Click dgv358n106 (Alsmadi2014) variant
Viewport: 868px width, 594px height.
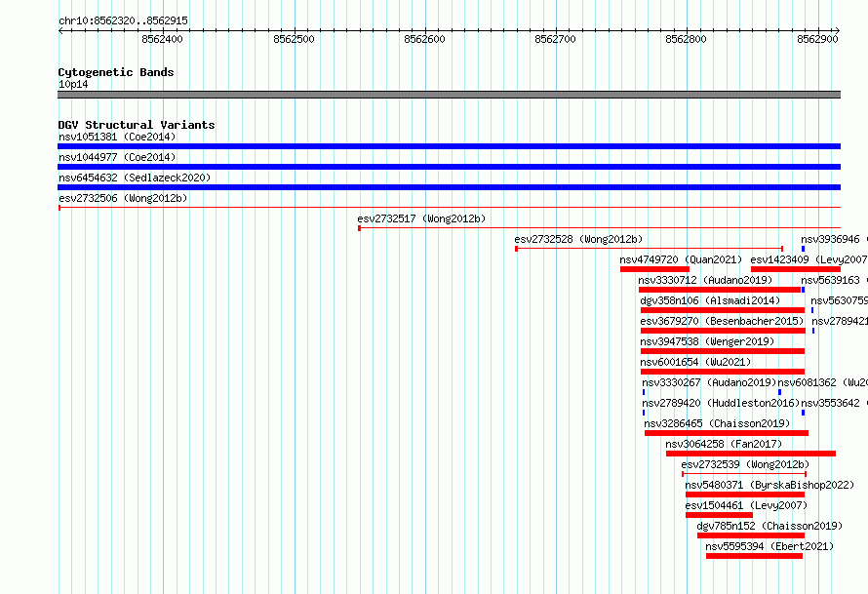click(710, 300)
